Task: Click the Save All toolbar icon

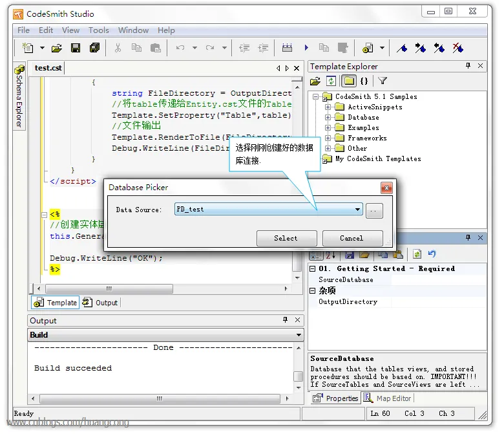Action: click(x=95, y=48)
